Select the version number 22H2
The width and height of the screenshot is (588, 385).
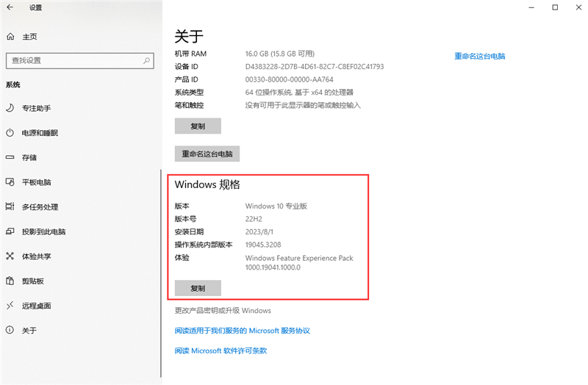coord(254,219)
